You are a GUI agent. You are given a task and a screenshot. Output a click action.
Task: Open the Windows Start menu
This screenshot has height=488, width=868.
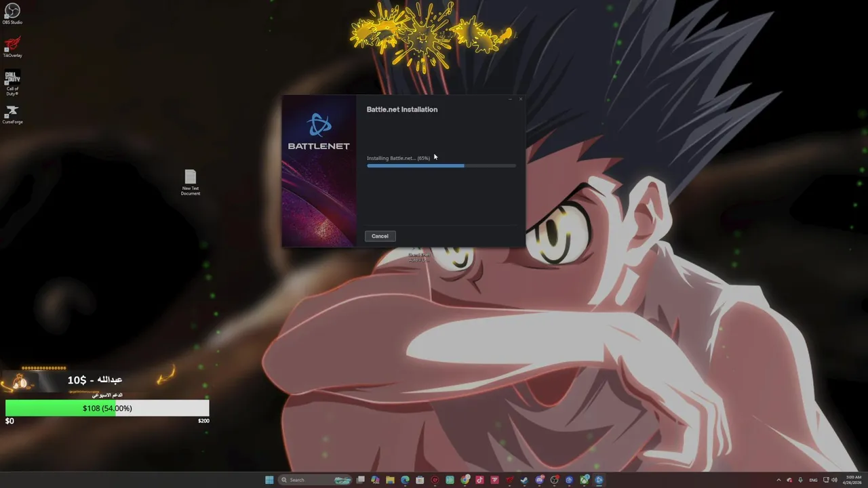(x=269, y=480)
